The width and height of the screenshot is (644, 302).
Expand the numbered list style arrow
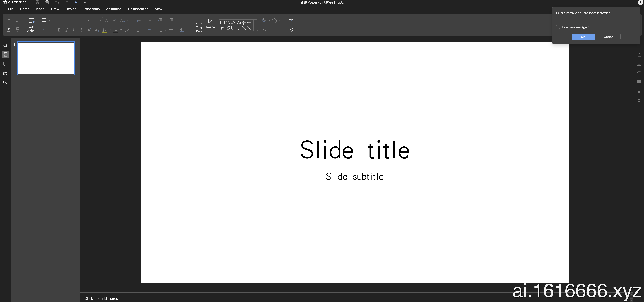tap(155, 20)
